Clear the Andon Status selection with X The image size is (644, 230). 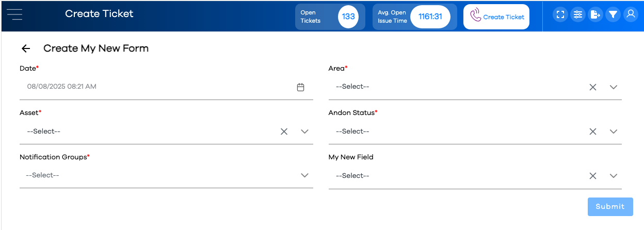(593, 132)
